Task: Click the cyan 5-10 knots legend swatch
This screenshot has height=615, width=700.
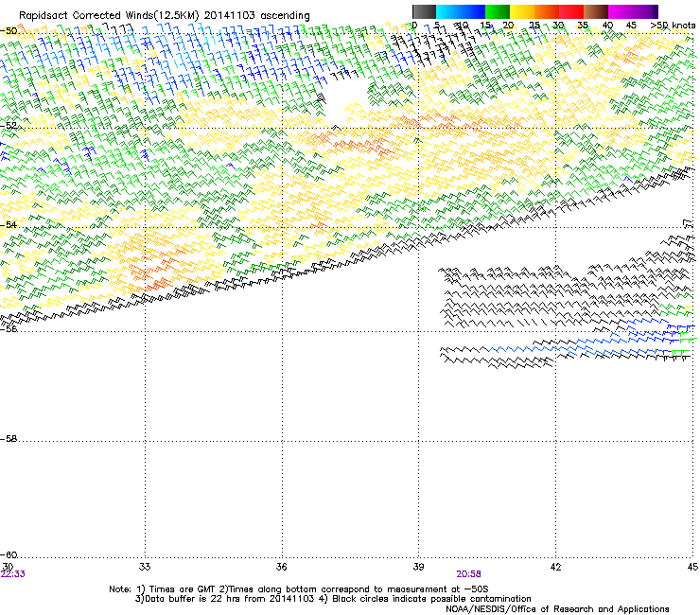Action: tap(448, 11)
